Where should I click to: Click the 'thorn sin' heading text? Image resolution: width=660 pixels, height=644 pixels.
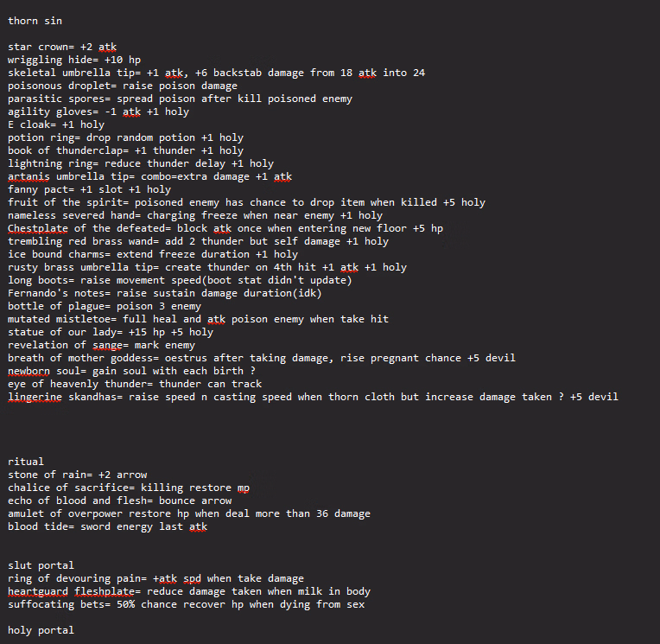click(35, 21)
